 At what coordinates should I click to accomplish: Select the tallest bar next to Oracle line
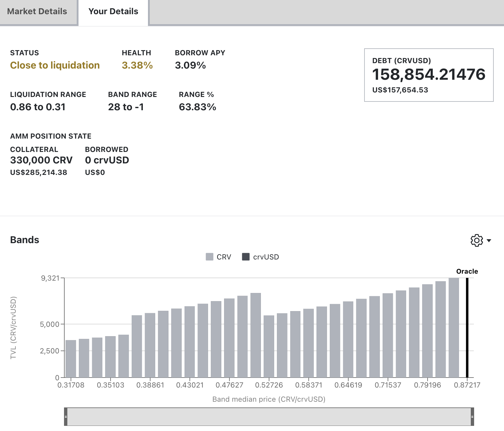tap(454, 328)
